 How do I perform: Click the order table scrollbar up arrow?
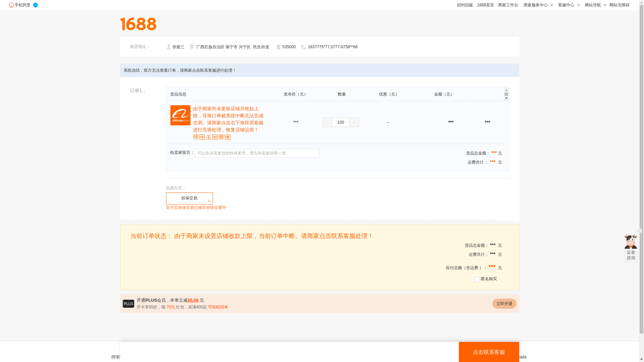click(x=506, y=91)
